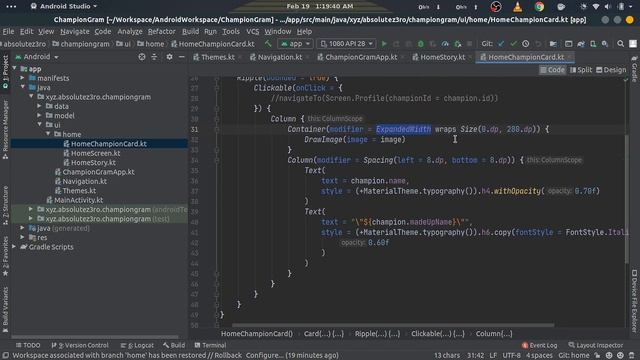Image resolution: width=640 pixels, height=360 pixels.
Task: Open the Logcat tool window
Action: (137, 345)
